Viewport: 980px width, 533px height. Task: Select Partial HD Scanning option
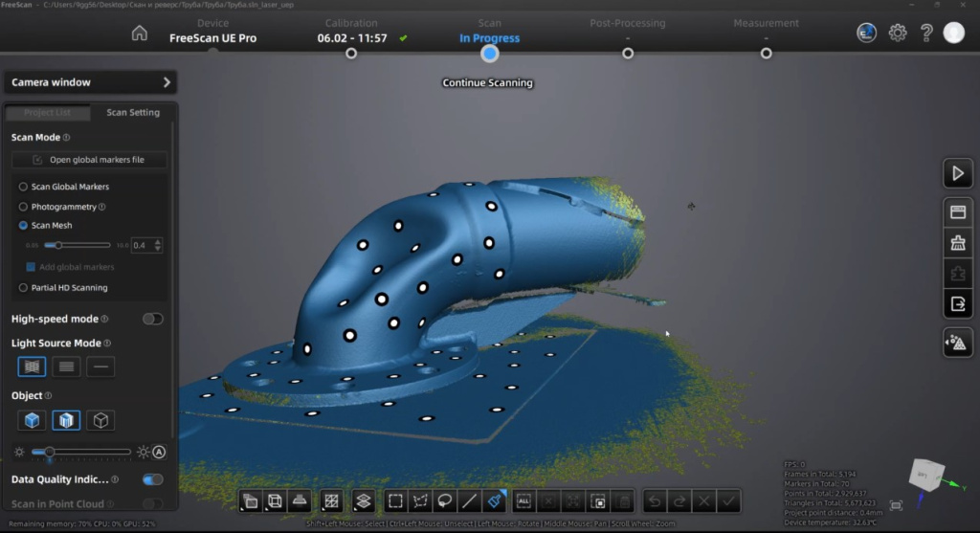tap(23, 287)
